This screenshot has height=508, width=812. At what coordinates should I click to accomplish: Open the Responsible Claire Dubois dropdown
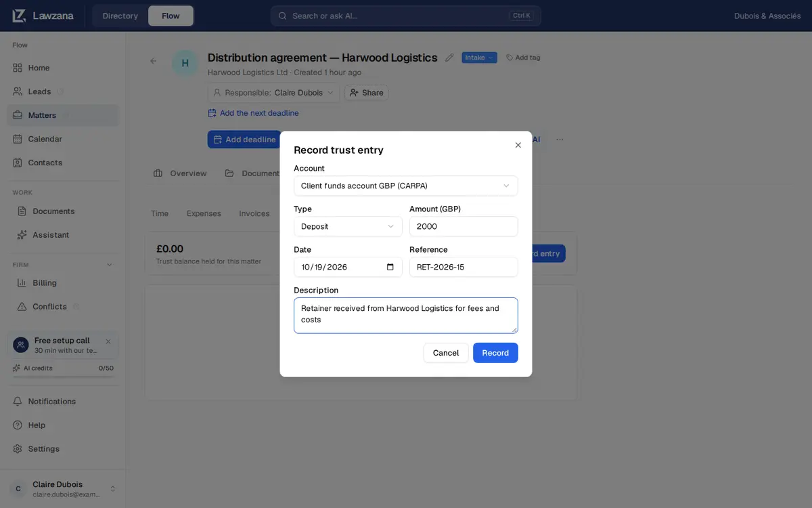pyautogui.click(x=274, y=93)
